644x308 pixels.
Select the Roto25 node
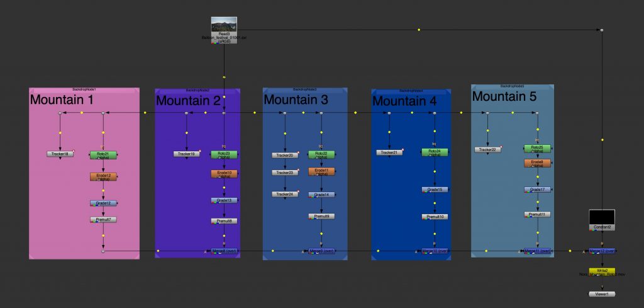[537, 149]
